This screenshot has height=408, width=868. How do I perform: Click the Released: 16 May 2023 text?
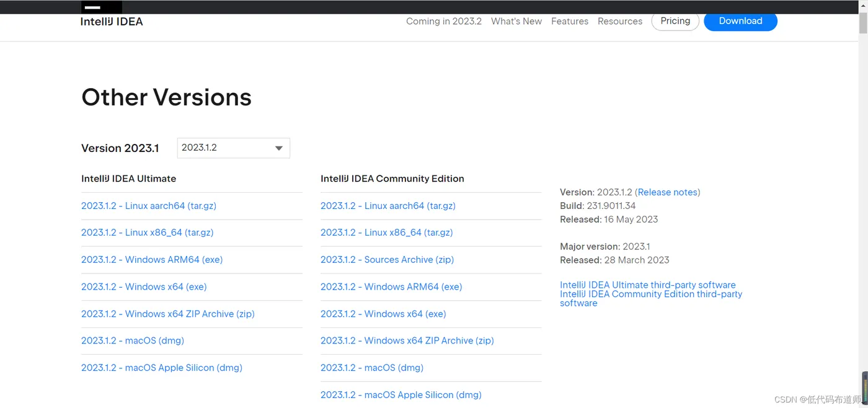[x=609, y=220]
